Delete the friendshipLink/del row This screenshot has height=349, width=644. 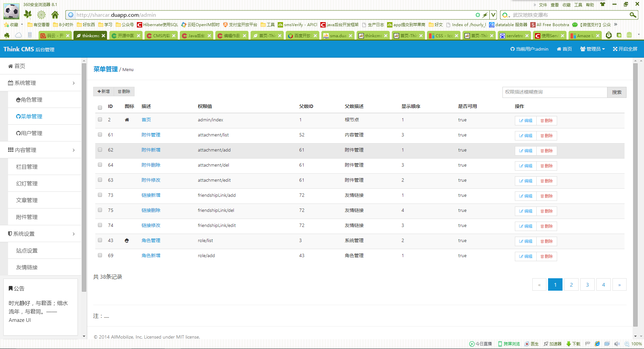[547, 211]
